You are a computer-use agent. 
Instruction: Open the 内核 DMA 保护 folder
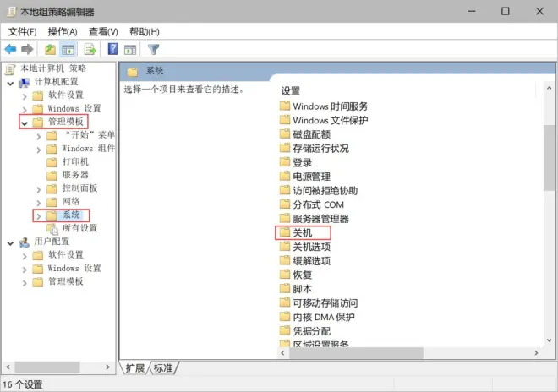click(317, 317)
